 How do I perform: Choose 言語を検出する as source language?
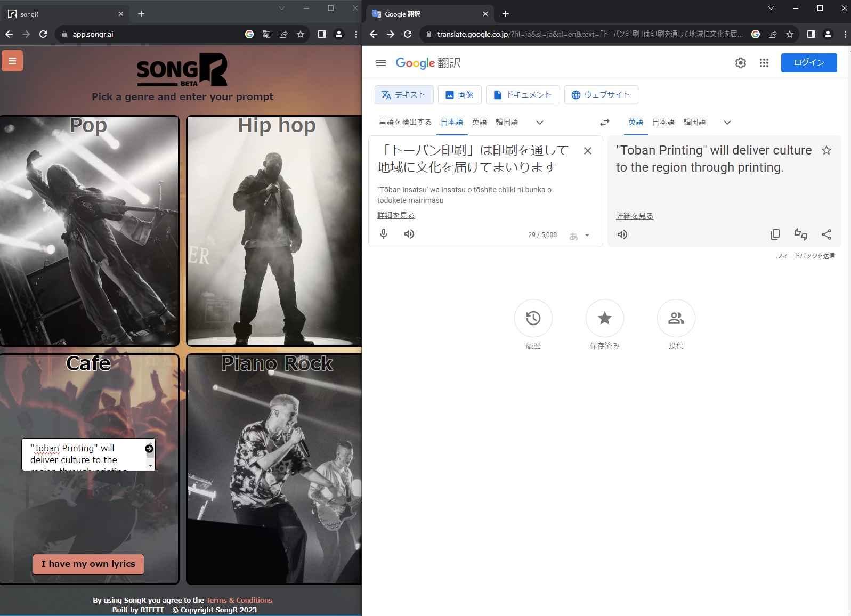click(x=405, y=122)
